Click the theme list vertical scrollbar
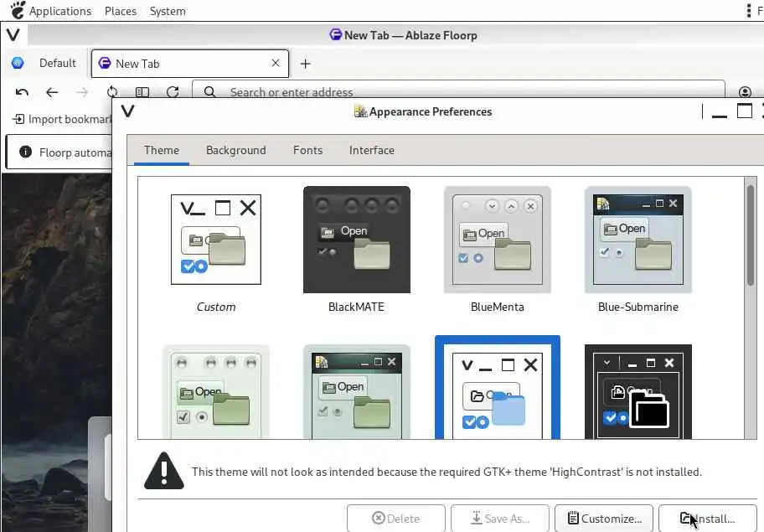The image size is (764, 532). [751, 234]
